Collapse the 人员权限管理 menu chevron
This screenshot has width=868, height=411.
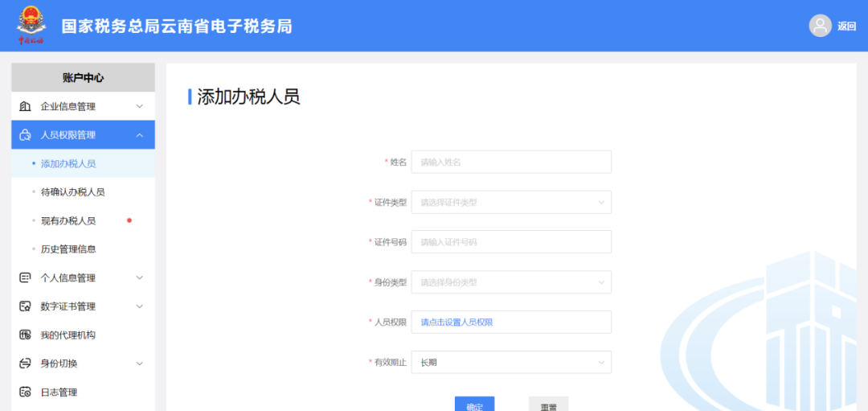[139, 135]
